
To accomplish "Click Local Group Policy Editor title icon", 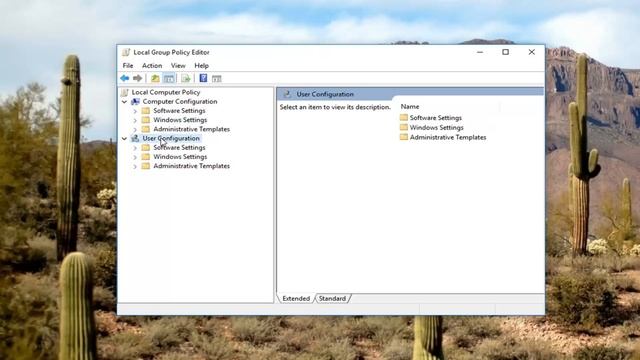I will click(126, 52).
